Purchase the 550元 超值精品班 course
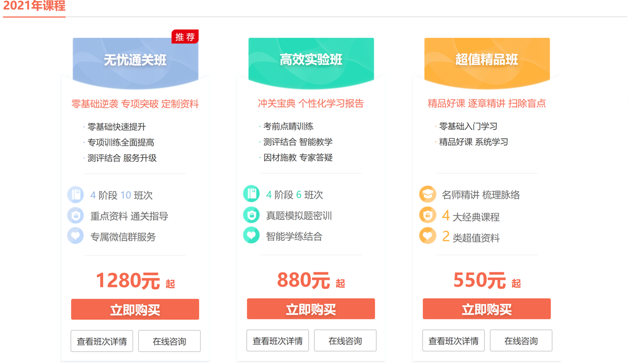This screenshot has height=364, width=629. click(x=486, y=310)
